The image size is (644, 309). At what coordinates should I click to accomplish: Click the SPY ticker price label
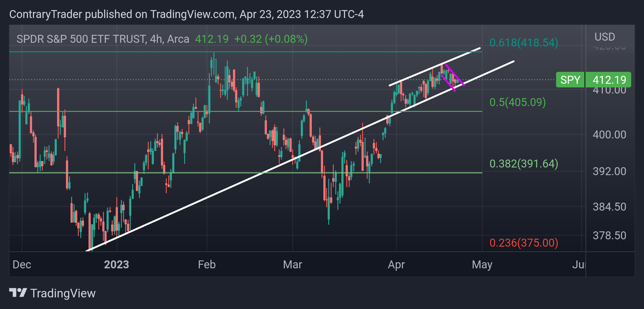570,80
